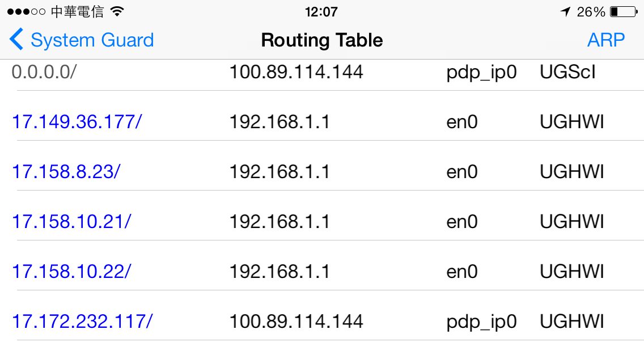The height and width of the screenshot is (363, 644).
Task: Select the 17.158.10.21/ destination link
Action: 71,222
